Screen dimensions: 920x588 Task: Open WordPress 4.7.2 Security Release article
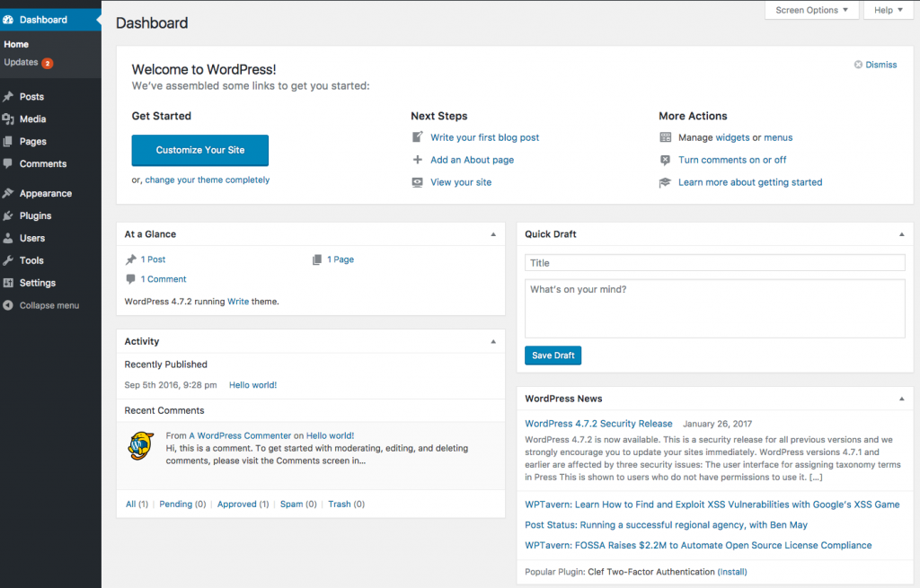pos(598,423)
